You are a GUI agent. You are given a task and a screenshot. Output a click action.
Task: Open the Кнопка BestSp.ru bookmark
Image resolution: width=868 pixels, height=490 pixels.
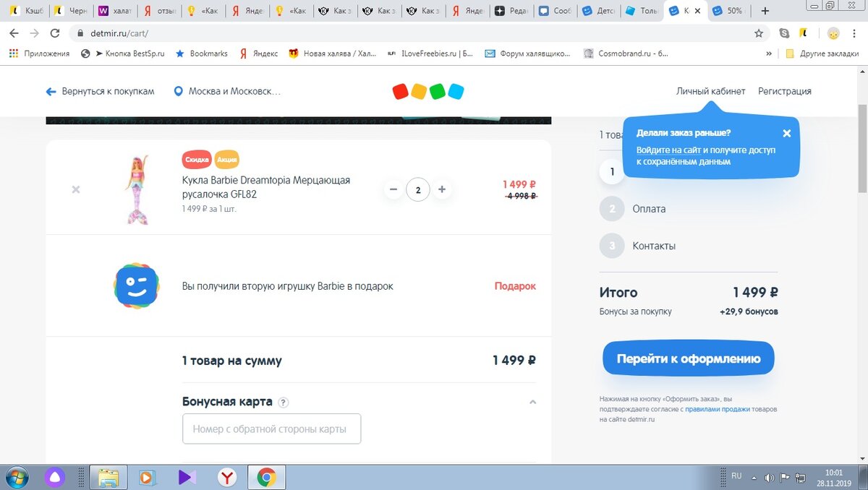click(x=123, y=53)
